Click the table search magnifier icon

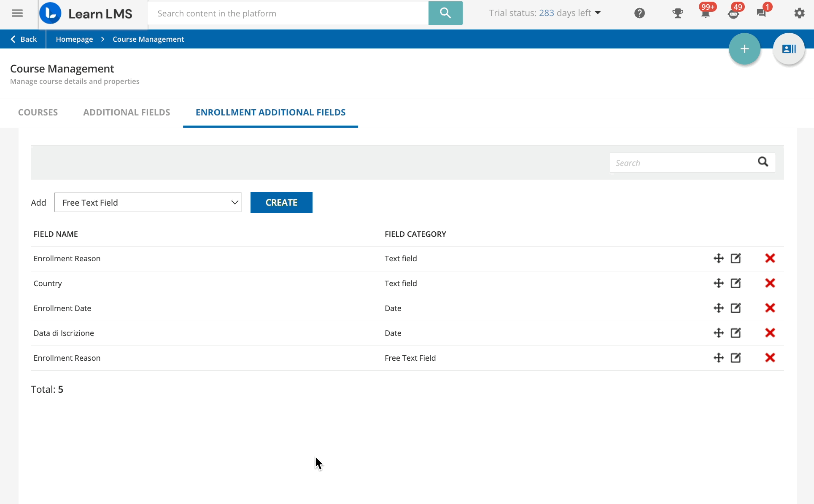763,162
